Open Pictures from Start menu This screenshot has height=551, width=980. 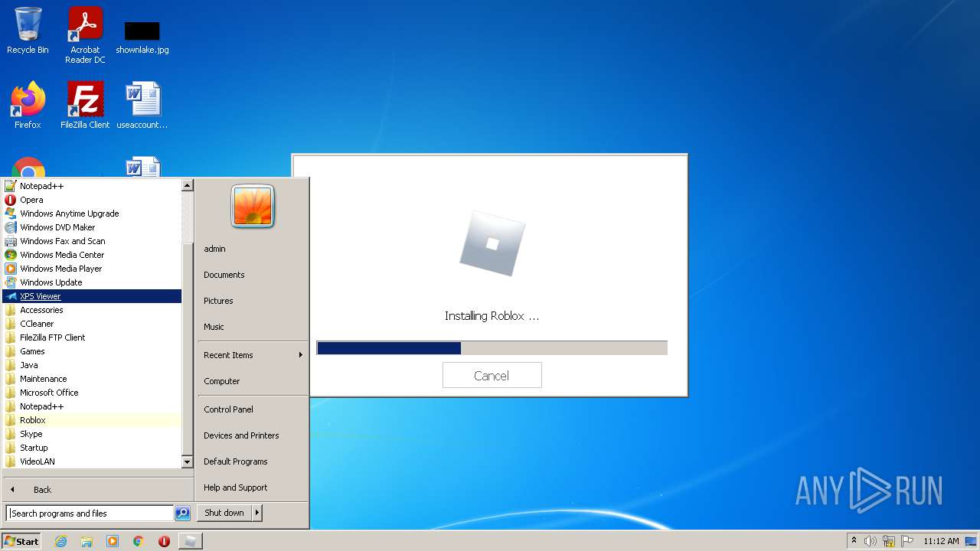(253, 301)
